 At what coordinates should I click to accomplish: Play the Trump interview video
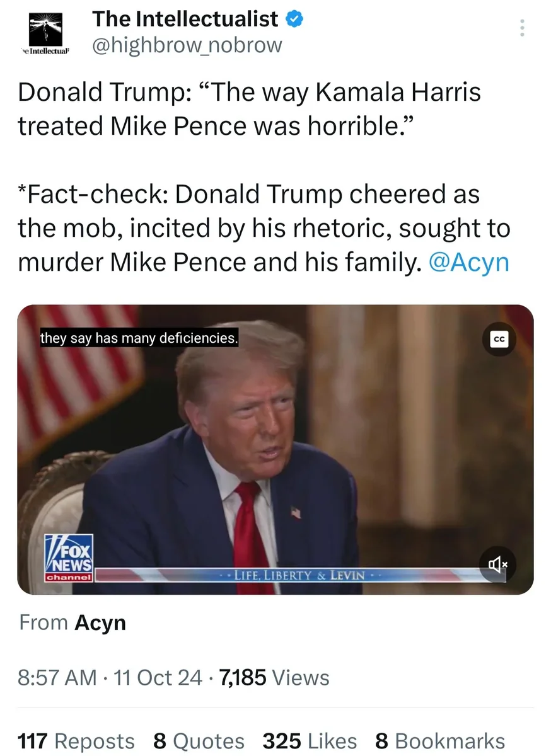275,449
